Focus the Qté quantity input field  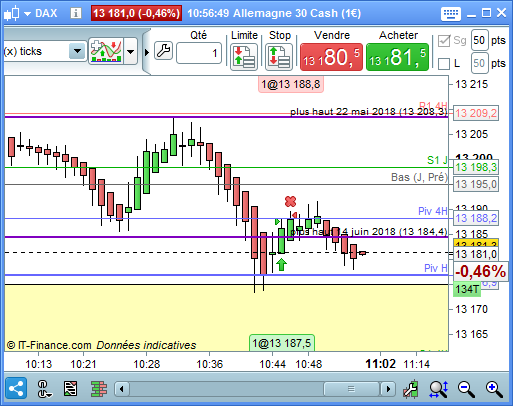[x=199, y=53]
